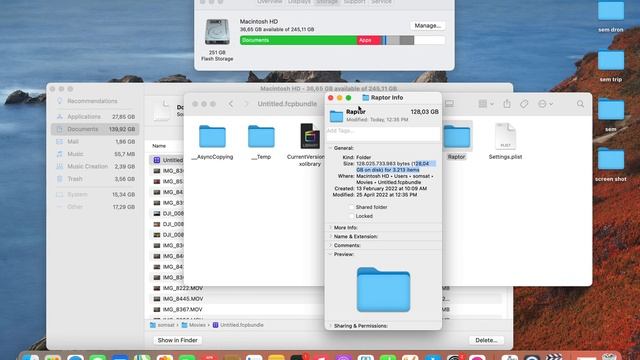Expand the More Info section
The image size is (640, 360).
(331, 227)
